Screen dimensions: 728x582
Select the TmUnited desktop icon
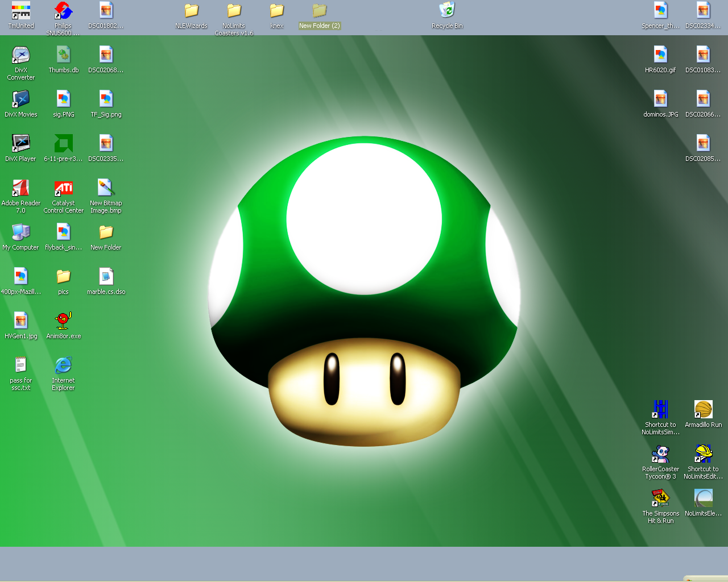21,10
